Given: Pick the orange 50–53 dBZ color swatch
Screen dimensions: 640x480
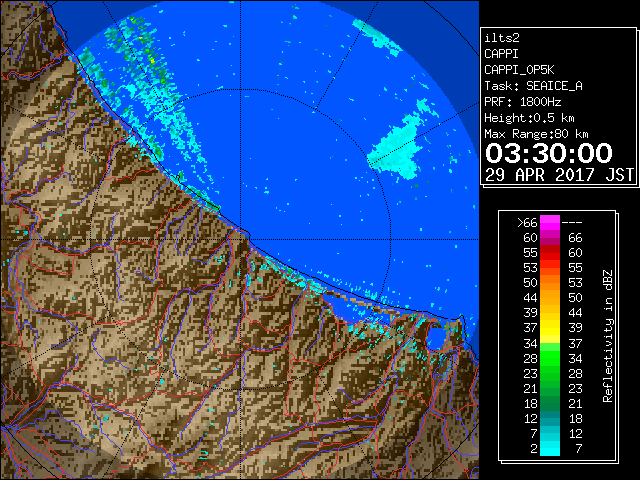Looking at the screenshot, I should 550,282.
